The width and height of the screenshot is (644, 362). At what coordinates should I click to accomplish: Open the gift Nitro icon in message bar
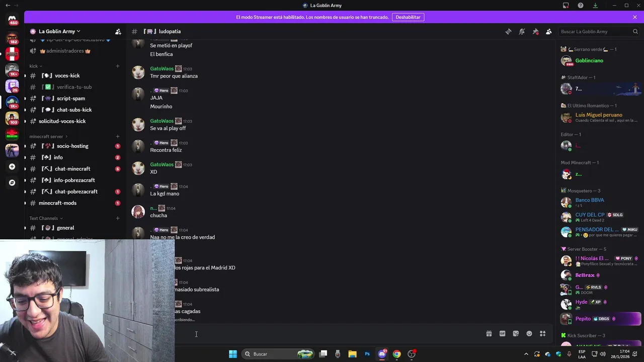[x=489, y=333]
